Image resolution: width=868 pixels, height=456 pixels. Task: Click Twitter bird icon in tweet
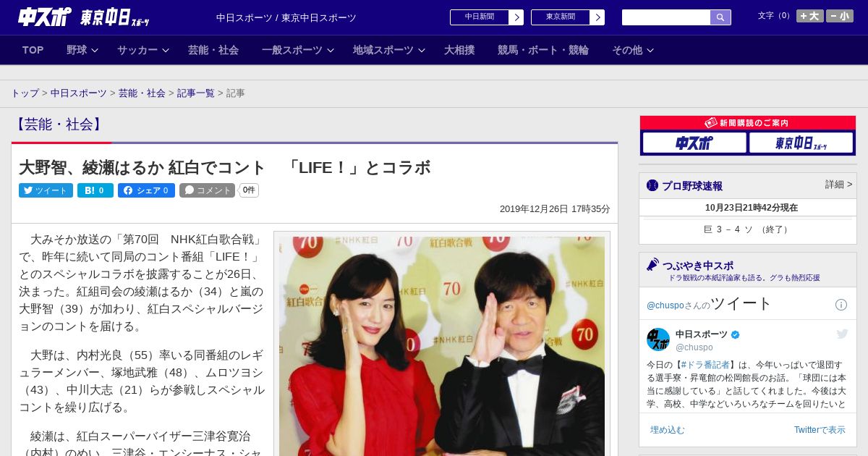(x=842, y=334)
